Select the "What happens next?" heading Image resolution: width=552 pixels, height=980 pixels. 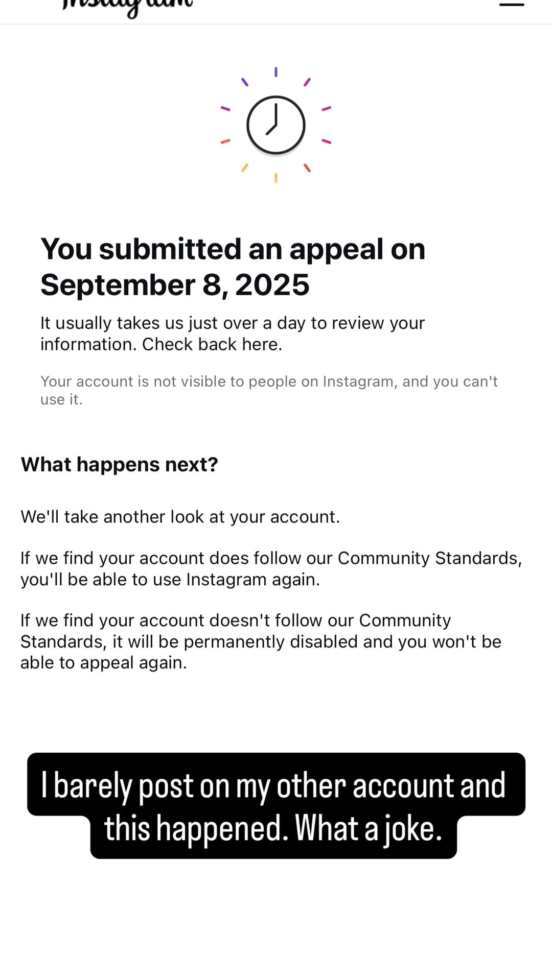[x=120, y=465]
